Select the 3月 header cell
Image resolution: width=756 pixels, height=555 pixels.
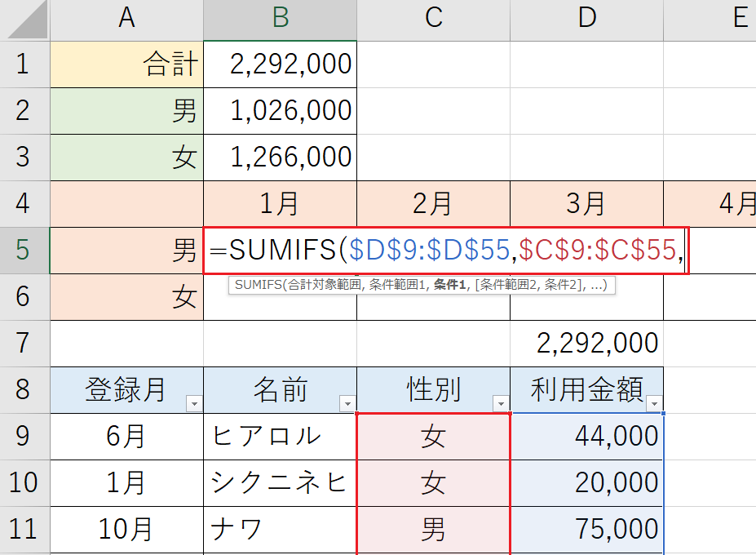tap(586, 204)
